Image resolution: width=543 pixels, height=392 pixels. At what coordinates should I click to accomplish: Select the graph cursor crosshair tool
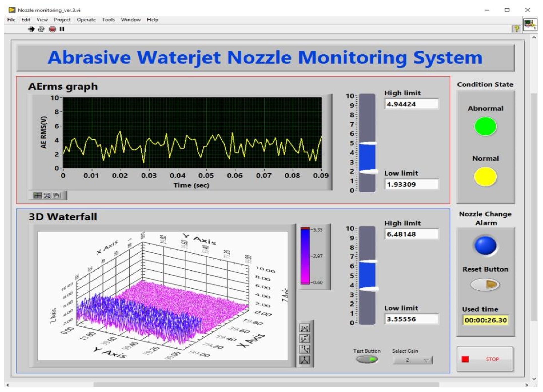tap(38, 195)
